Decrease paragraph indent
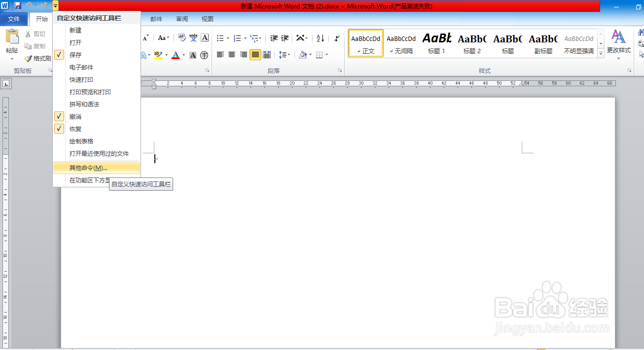644x350 pixels. click(x=274, y=38)
